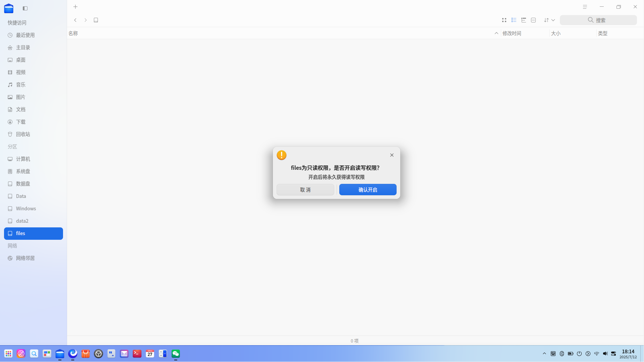The width and height of the screenshot is (644, 362).
Task: Select 数据盘 partition
Action: pyautogui.click(x=34, y=184)
